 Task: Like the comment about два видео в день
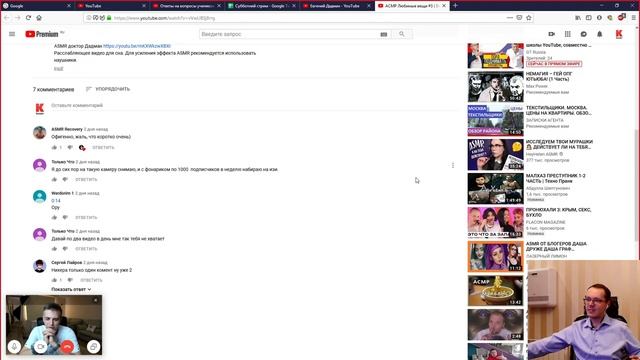pyautogui.click(x=54, y=249)
